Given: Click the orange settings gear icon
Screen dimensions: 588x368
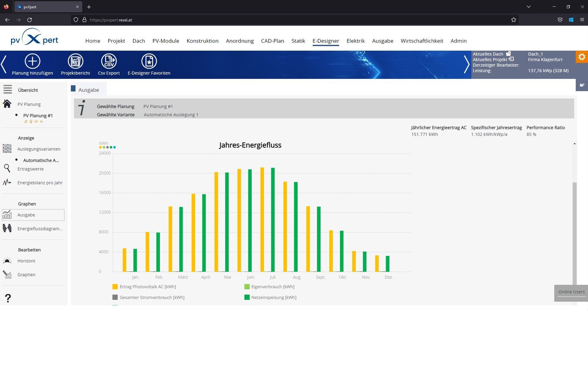Looking at the screenshot, I should point(582,57).
